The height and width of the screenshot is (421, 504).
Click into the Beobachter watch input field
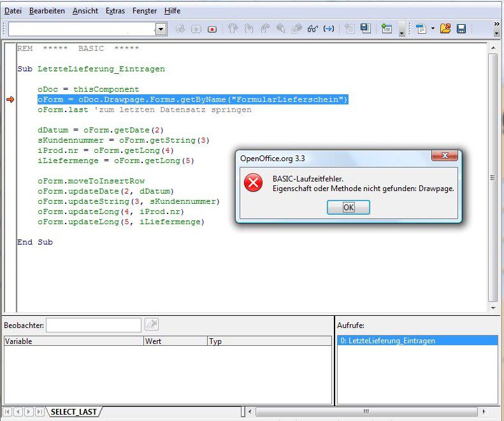tap(94, 325)
